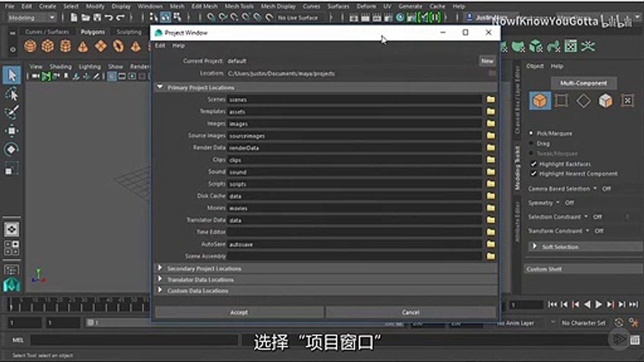Choose the Paint selection tool
Image resolution: width=644 pixels, height=362 pixels.
[x=12, y=112]
